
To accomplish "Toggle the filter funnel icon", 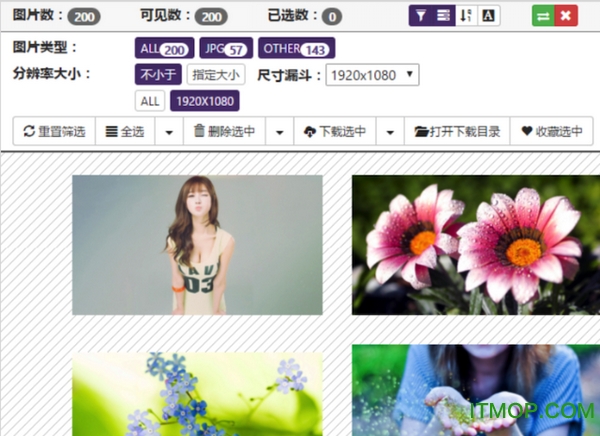I will (421, 16).
